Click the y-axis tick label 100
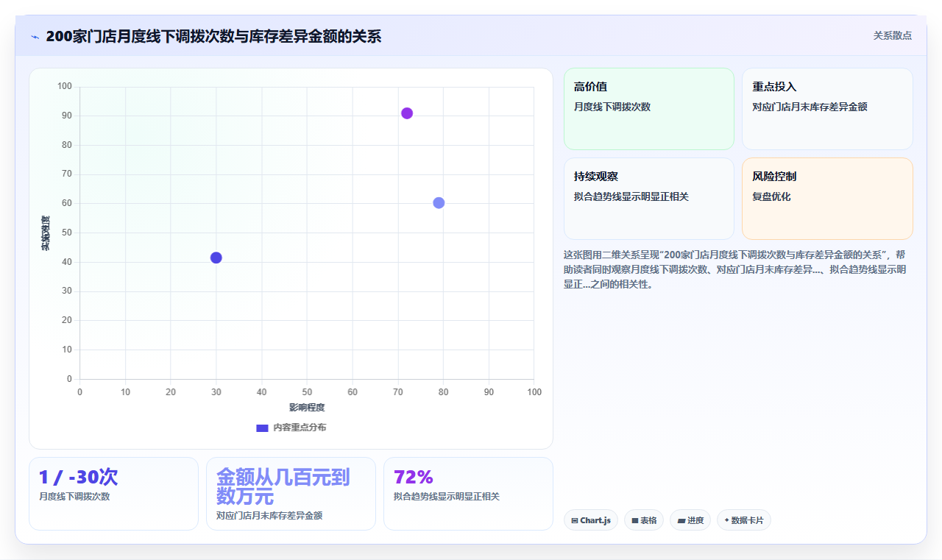The height and width of the screenshot is (560, 942). [65, 87]
